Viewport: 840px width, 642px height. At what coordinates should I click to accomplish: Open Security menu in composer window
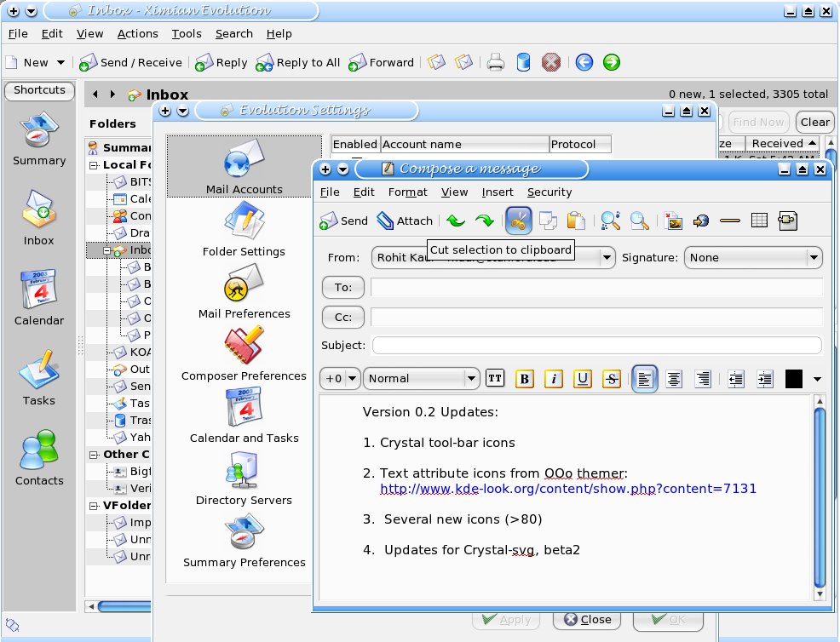click(x=549, y=192)
